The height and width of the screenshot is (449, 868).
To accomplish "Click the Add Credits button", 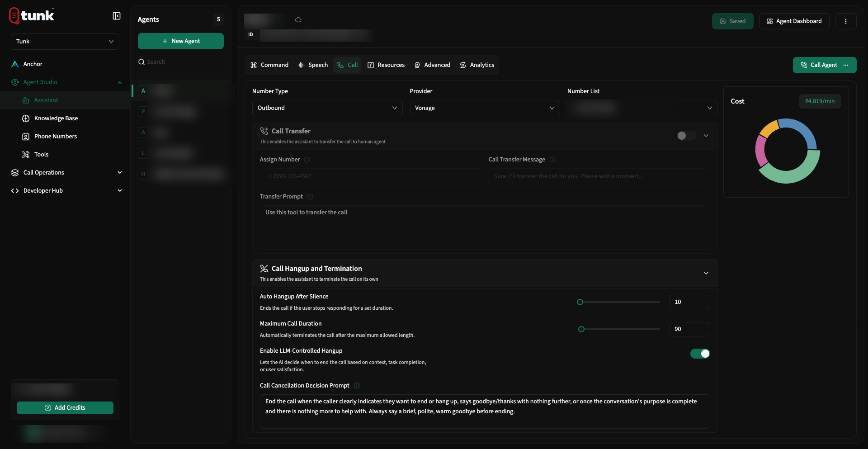I will pyautogui.click(x=65, y=408).
